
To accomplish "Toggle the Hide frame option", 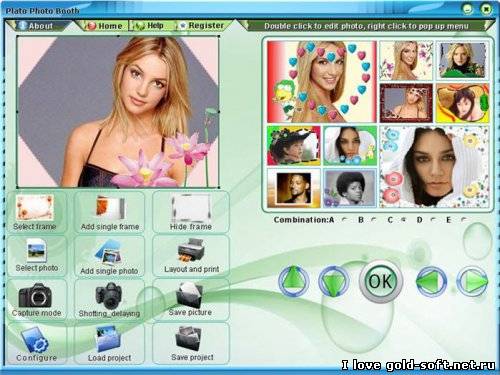I will (x=191, y=212).
